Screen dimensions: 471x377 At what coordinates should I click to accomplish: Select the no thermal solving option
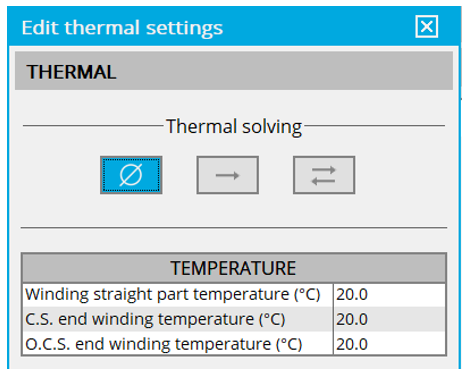click(131, 175)
